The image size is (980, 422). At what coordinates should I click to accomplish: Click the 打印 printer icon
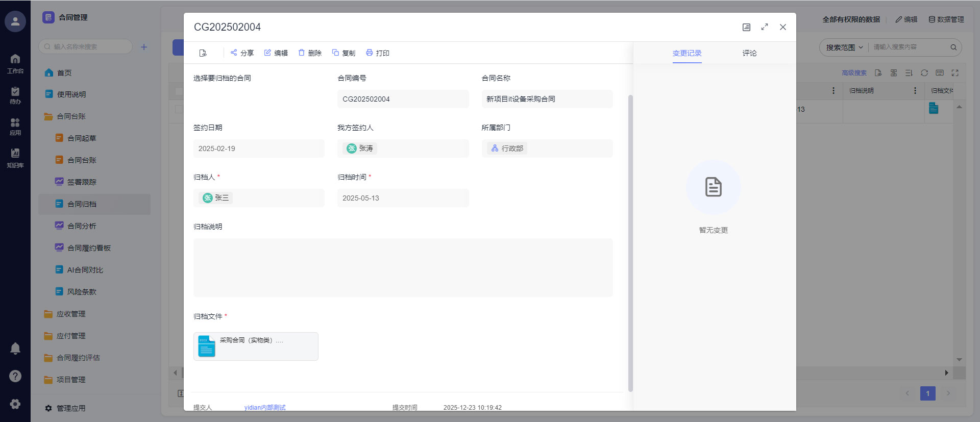click(370, 53)
